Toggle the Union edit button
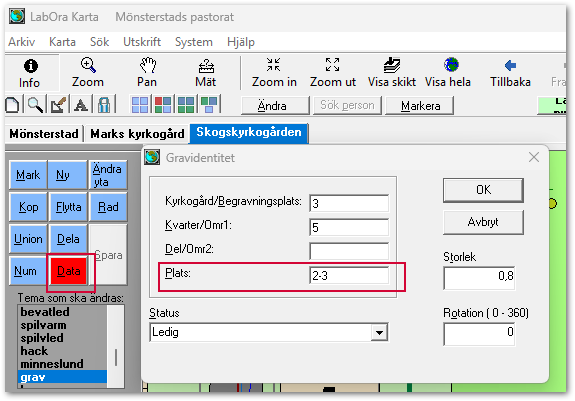The width and height of the screenshot is (575, 401). 28,239
